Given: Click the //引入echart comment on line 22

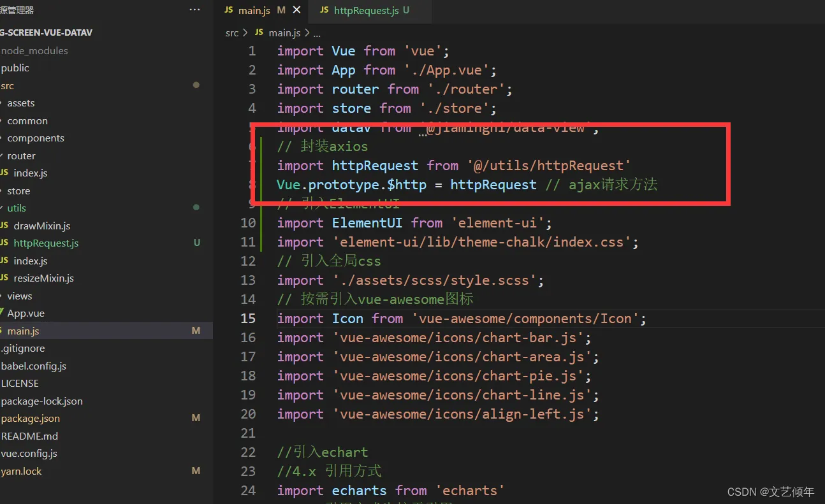Looking at the screenshot, I should (323, 452).
